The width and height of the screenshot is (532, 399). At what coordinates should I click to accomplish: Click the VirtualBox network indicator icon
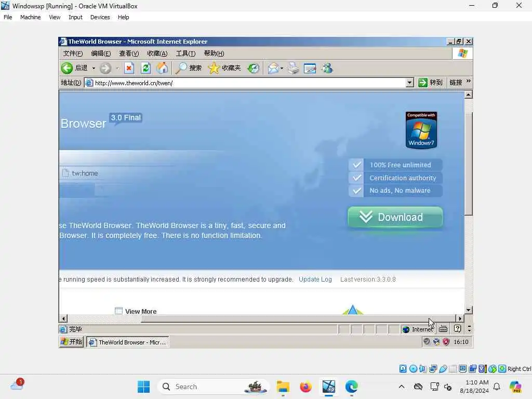pos(433,369)
